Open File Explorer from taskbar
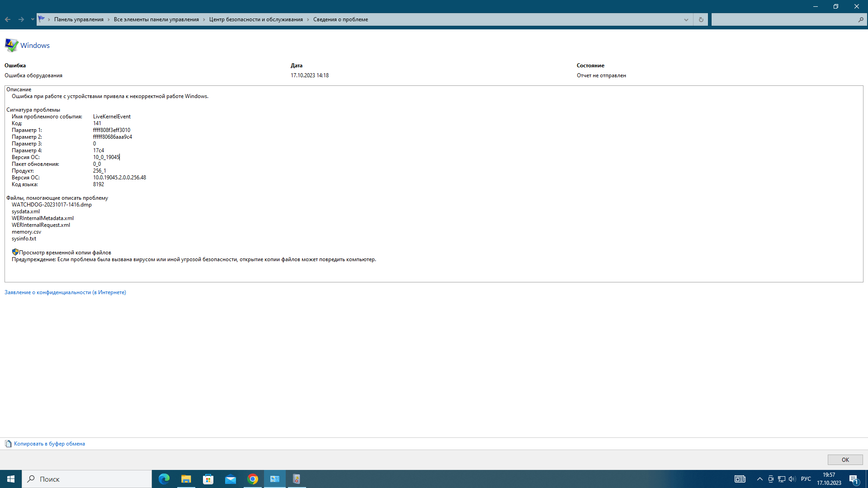 pos(186,479)
